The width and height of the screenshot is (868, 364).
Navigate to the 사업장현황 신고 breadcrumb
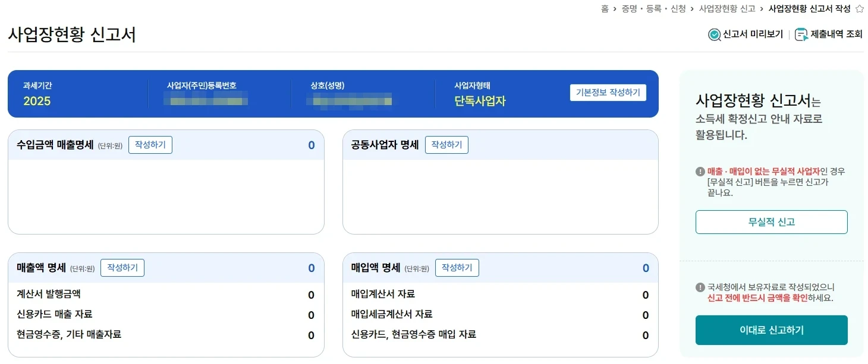point(727,9)
